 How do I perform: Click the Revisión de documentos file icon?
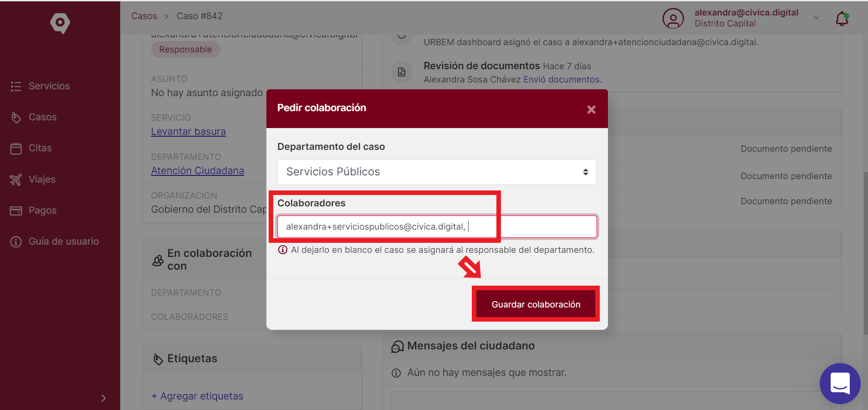tap(402, 72)
